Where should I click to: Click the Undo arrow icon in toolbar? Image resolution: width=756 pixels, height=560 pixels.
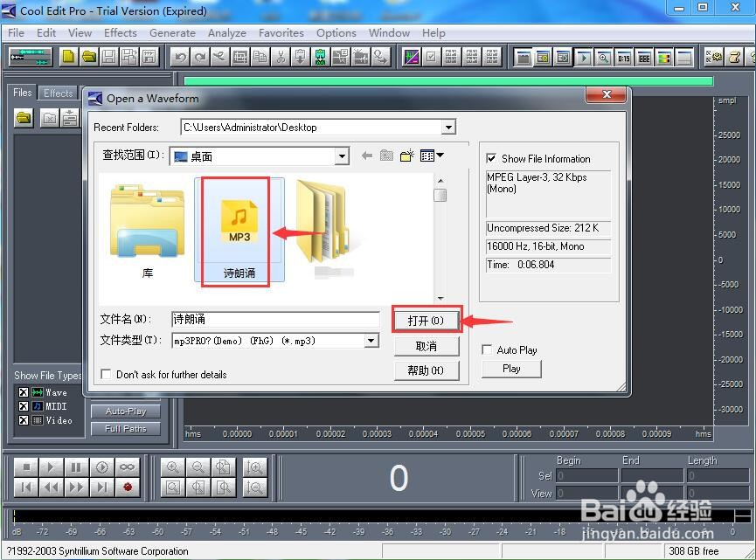tap(181, 58)
